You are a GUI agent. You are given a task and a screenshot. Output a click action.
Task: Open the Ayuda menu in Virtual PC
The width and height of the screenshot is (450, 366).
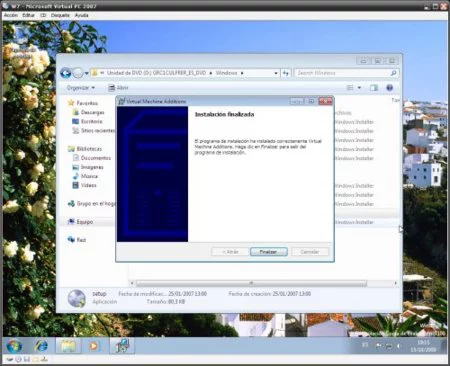(81, 15)
